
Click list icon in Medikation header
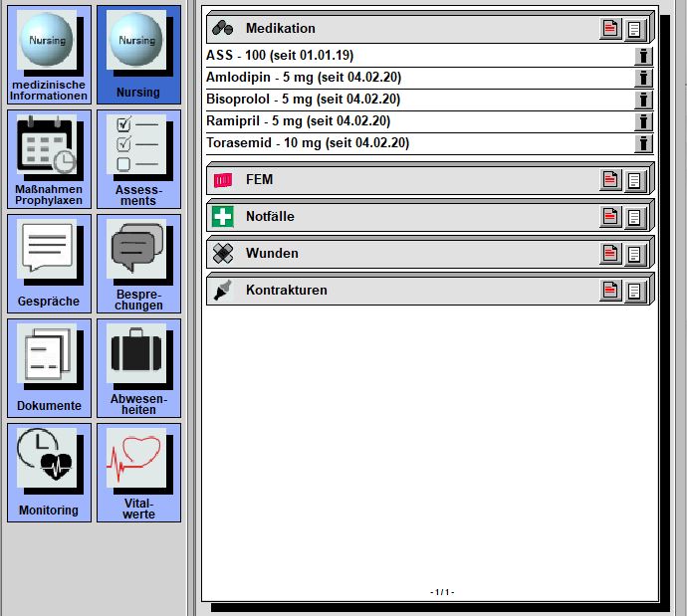click(635, 29)
